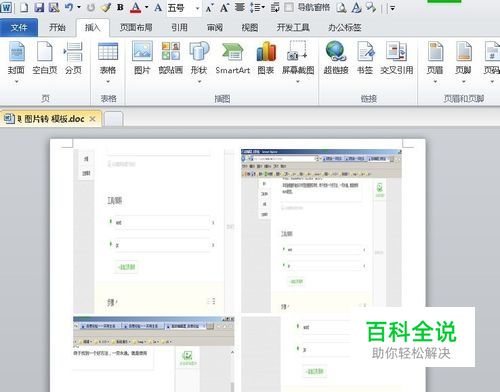500x392 pixels.
Task: Switch to the 审阅 ribbon tab
Action: (215, 28)
